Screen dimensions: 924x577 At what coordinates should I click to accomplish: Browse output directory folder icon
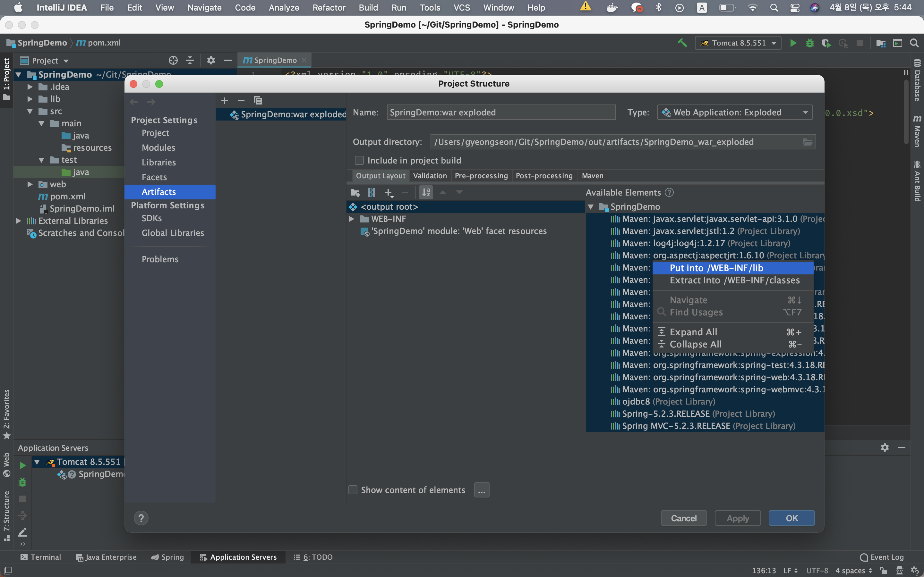[x=808, y=142]
